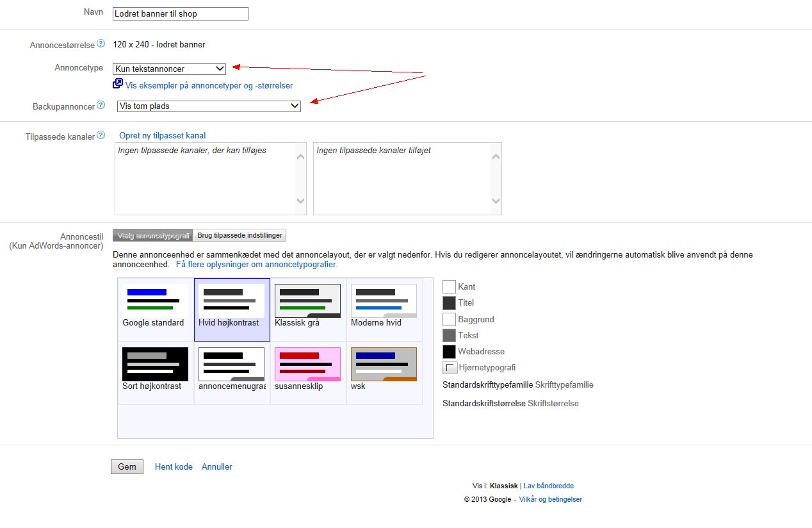Click the external link icon before Vis eksempler
The image size is (812, 528).
pyautogui.click(x=118, y=84)
